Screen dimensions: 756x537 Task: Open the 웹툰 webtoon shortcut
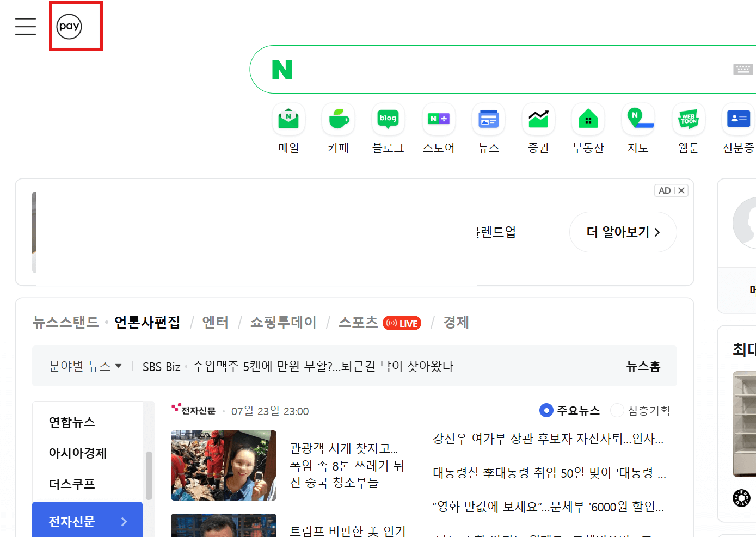click(689, 128)
